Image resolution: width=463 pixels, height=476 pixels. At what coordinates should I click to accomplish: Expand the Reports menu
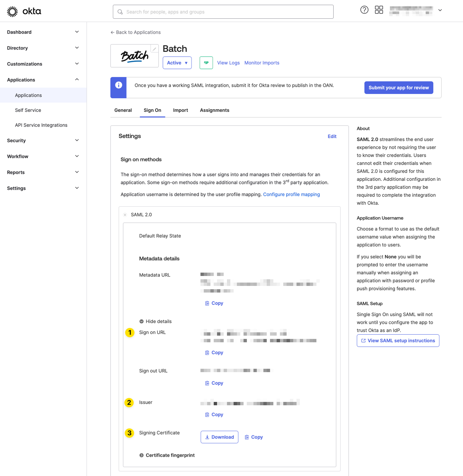coord(43,172)
